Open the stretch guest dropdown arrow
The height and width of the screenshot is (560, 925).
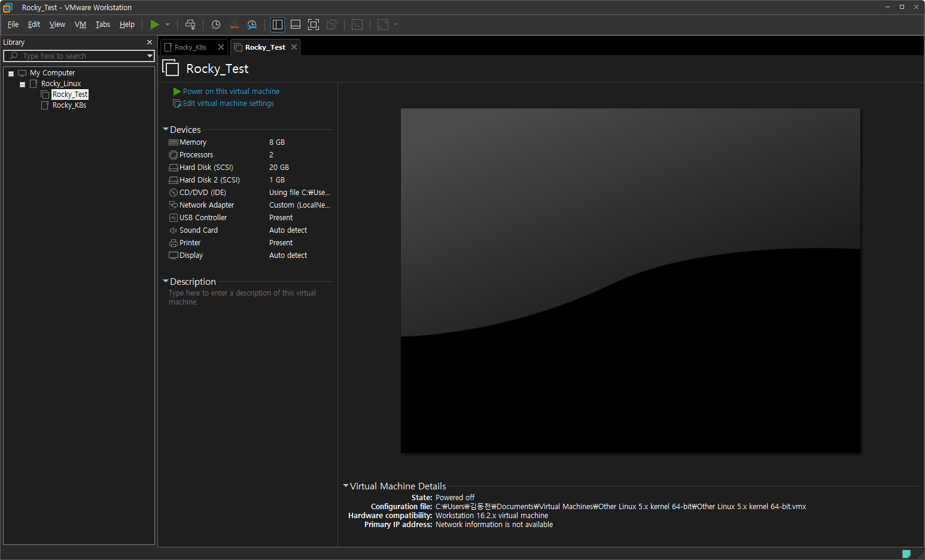point(395,25)
